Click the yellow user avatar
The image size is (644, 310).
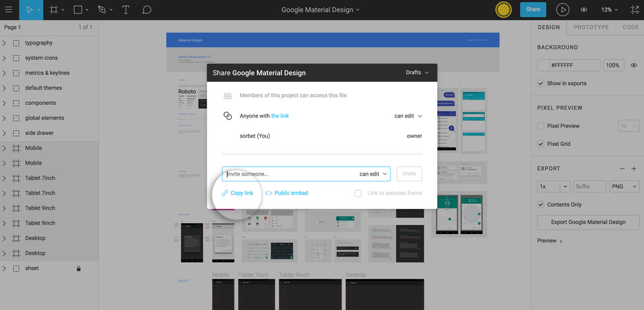pyautogui.click(x=503, y=10)
